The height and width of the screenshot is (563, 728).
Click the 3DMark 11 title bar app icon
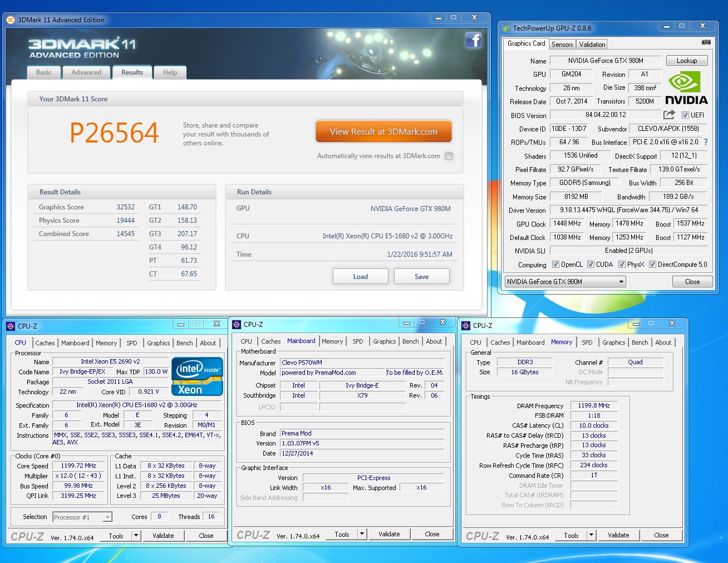11,20
